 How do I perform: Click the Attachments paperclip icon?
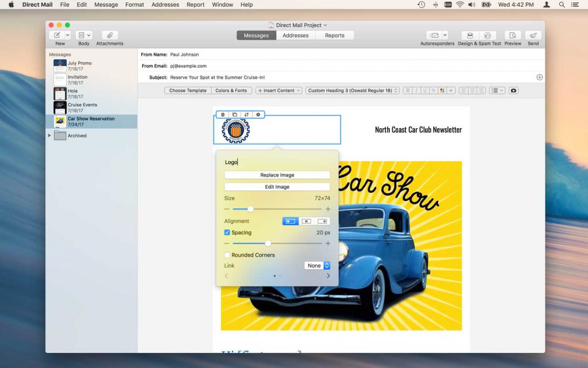tap(109, 36)
